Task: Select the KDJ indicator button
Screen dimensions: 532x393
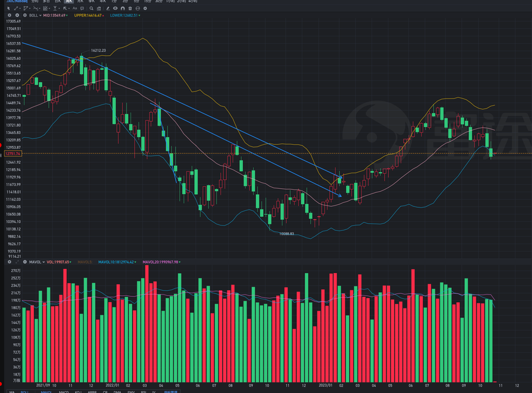Action: [78, 392]
